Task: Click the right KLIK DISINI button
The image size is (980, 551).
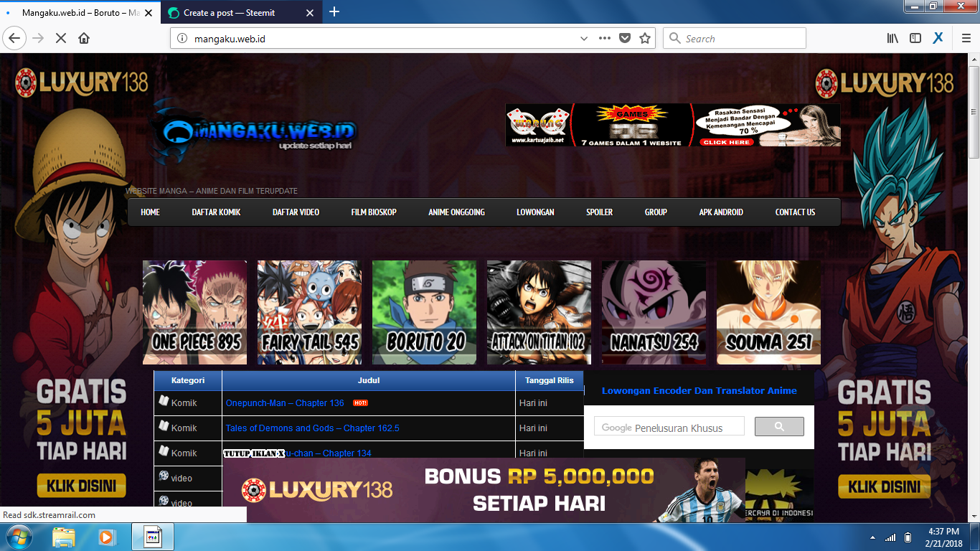Action: pos(884,487)
